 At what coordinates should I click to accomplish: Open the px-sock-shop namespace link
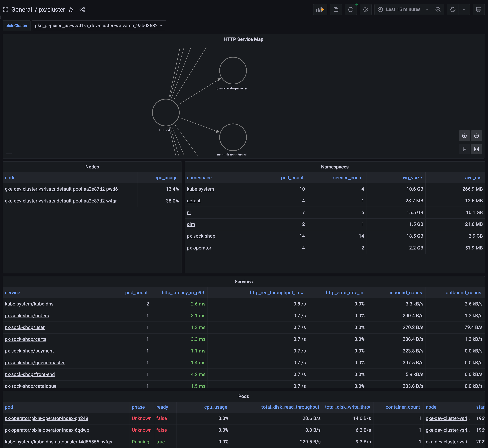(201, 236)
